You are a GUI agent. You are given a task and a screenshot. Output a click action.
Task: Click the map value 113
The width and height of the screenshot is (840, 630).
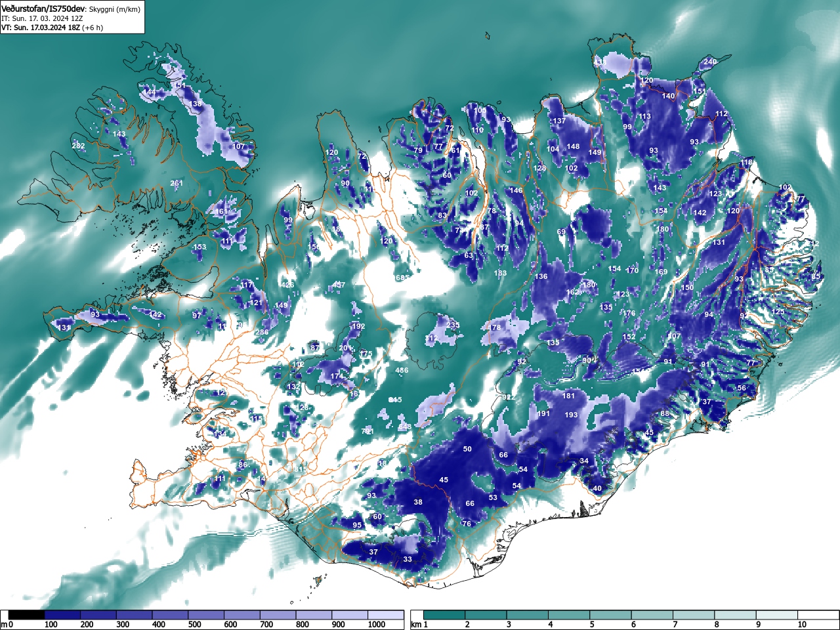(644, 117)
